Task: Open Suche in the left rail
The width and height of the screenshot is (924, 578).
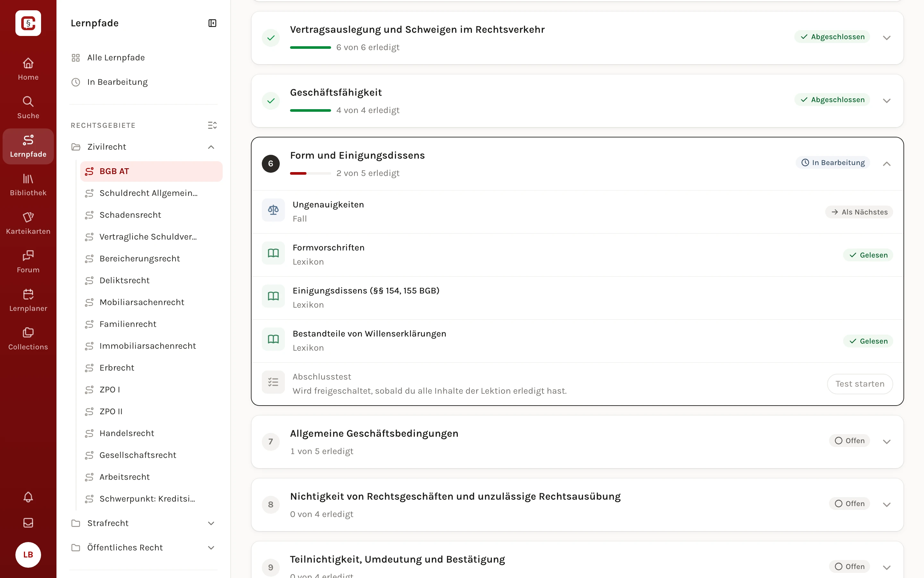Action: (x=28, y=108)
